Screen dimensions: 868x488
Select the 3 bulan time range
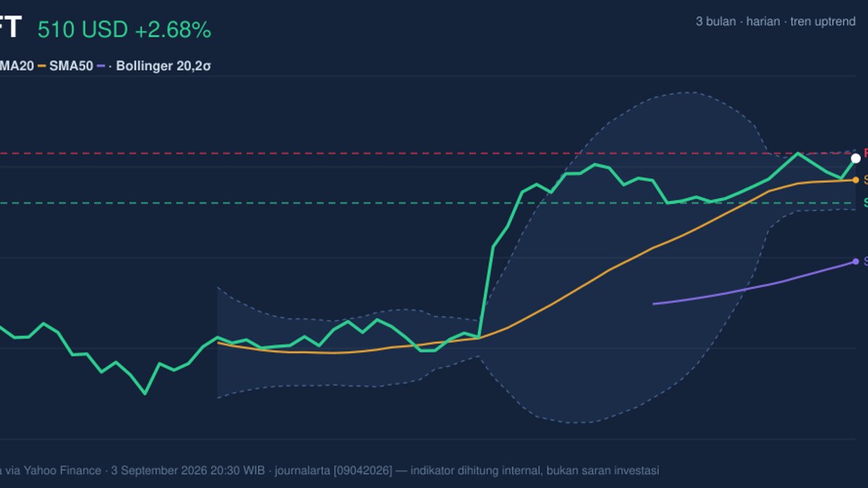(715, 22)
